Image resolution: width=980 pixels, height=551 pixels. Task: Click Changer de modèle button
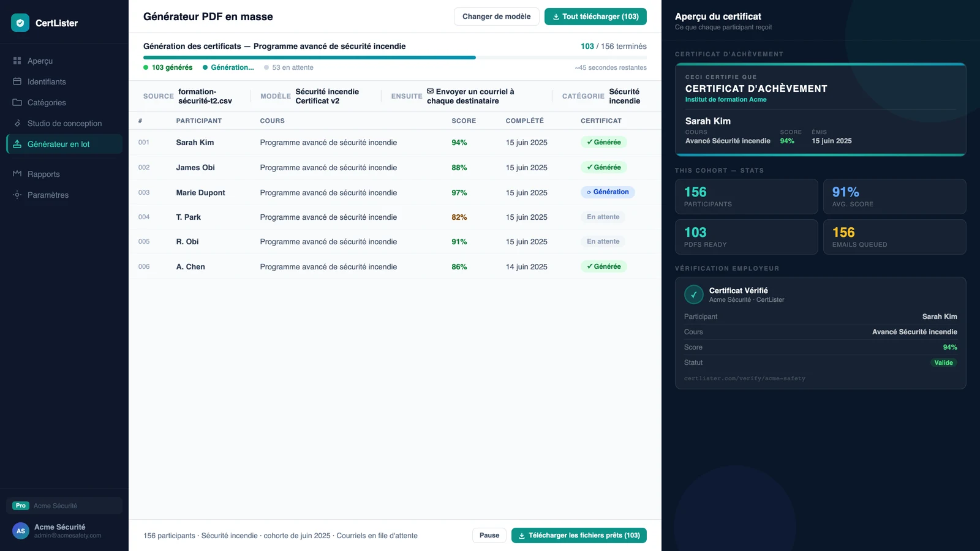[497, 17]
